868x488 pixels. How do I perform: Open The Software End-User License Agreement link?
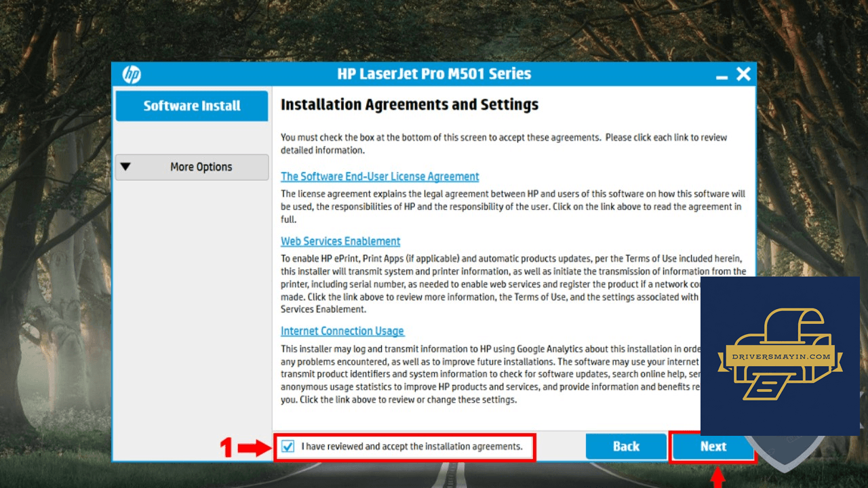click(x=380, y=176)
